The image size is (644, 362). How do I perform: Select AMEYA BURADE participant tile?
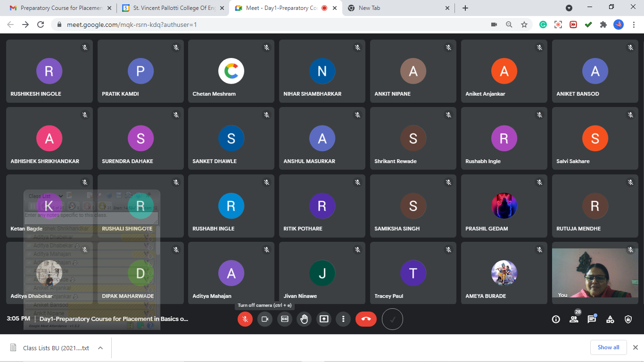click(504, 273)
